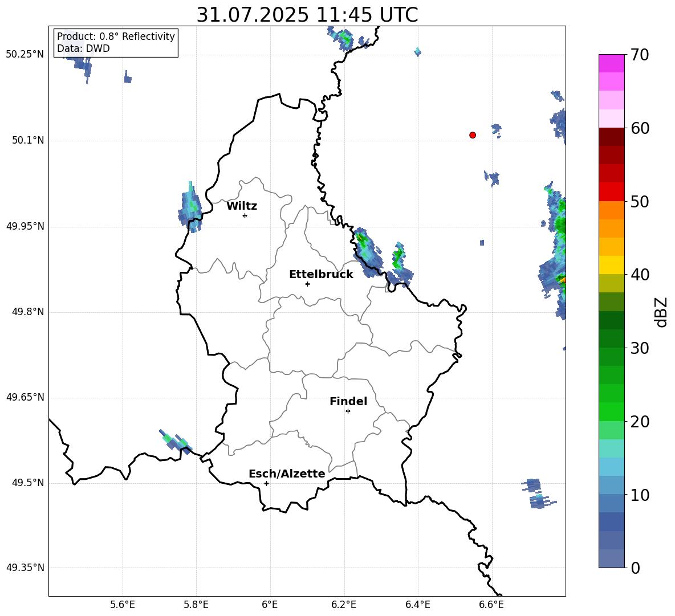The width and height of the screenshot is (675, 616).
Task: Click the red dot marker on the map
Action: [473, 135]
